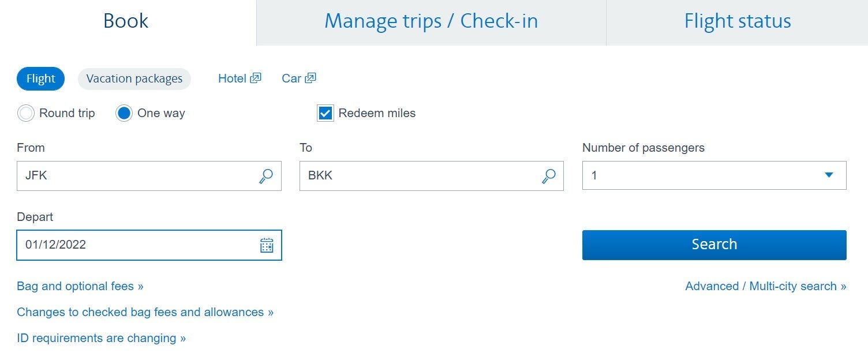
Task: Click the selected radio dot next to One way
Action: (x=124, y=113)
